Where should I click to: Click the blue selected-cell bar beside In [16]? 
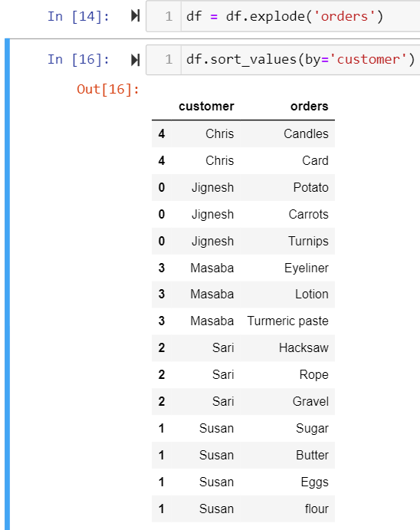point(7,285)
